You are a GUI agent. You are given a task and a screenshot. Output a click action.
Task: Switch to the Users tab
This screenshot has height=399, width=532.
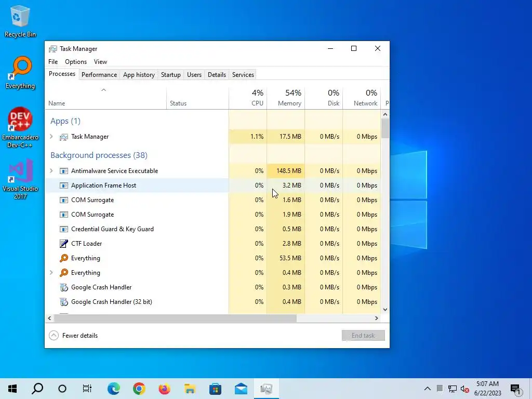[194, 75]
